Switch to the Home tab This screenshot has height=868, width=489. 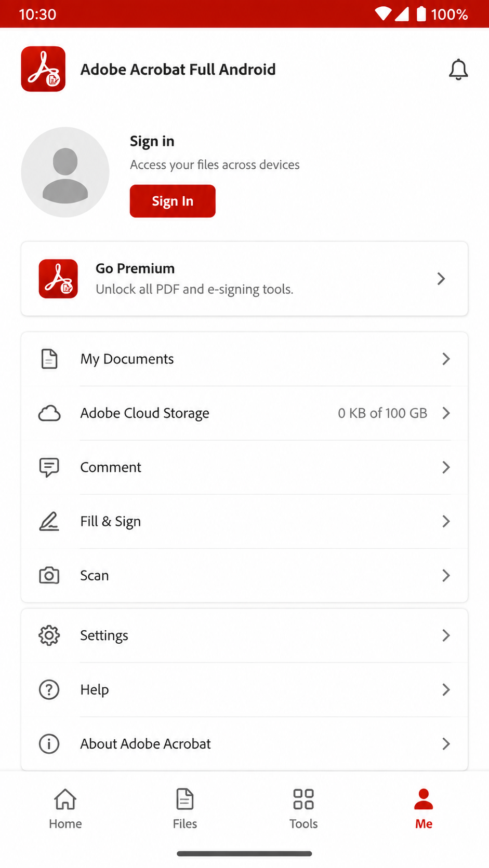[x=65, y=809]
